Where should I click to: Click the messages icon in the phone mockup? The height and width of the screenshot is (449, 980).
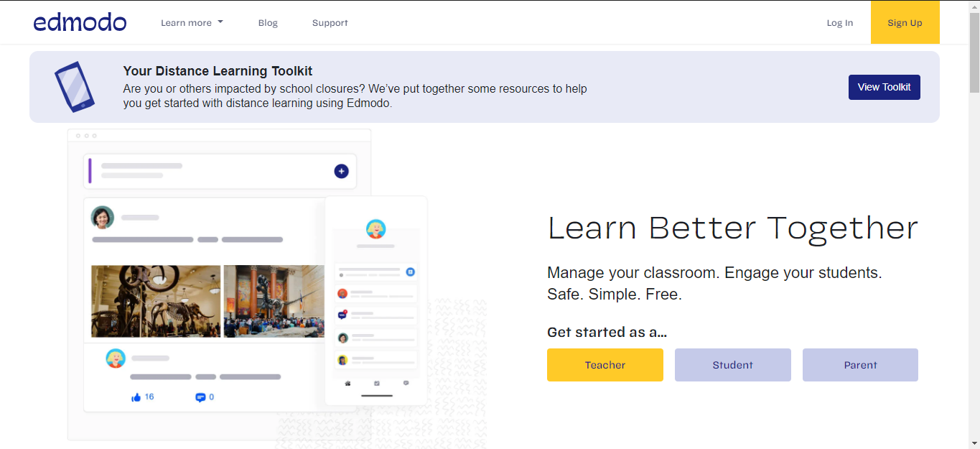(x=406, y=384)
